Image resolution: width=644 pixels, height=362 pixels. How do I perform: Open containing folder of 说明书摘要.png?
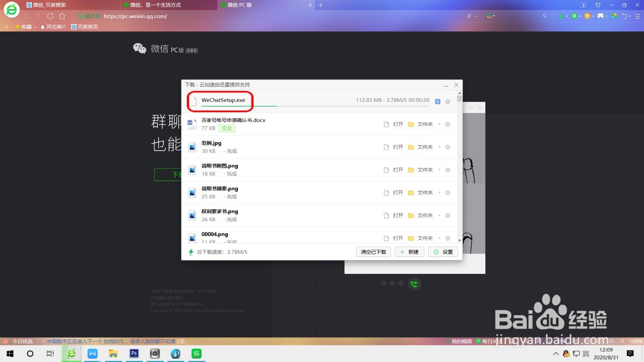[x=421, y=193]
